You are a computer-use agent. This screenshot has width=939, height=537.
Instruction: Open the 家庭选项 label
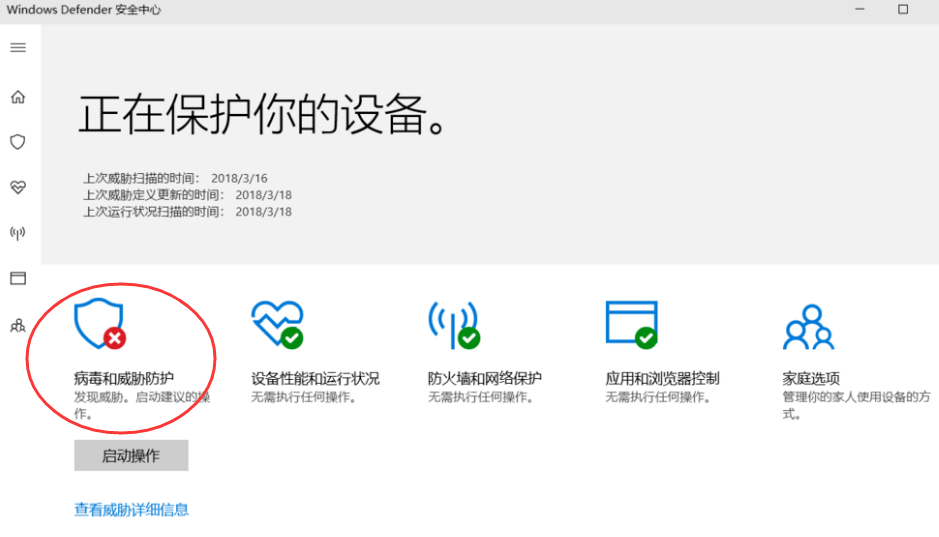pyautogui.click(x=811, y=379)
